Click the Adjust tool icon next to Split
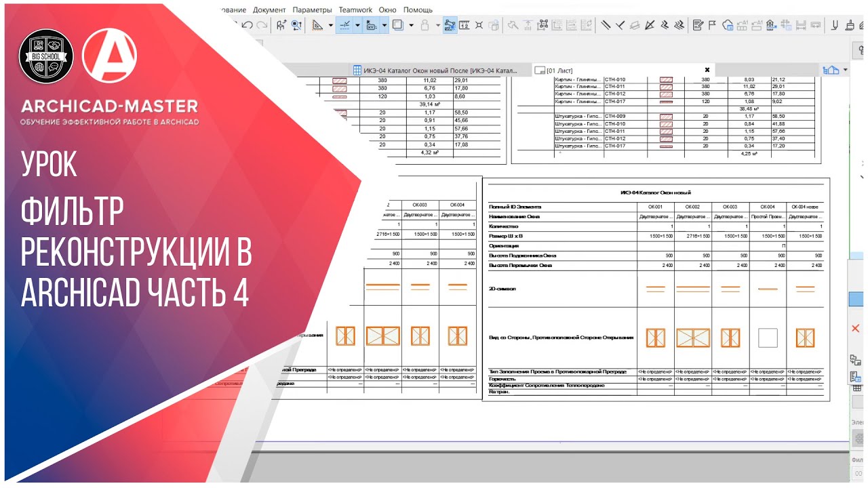 (x=620, y=25)
